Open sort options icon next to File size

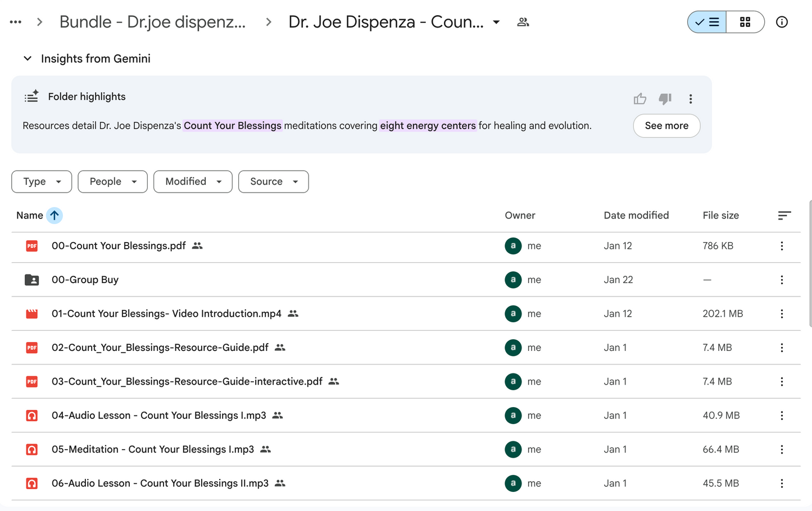[784, 216]
